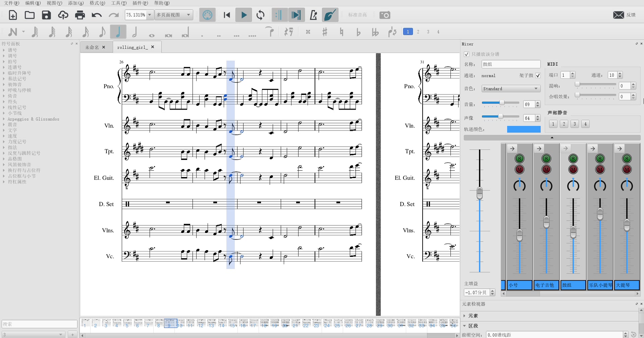Image resolution: width=644 pixels, height=338 pixels.
Task: Open the zoom percentage combo box
Action: 139,15
